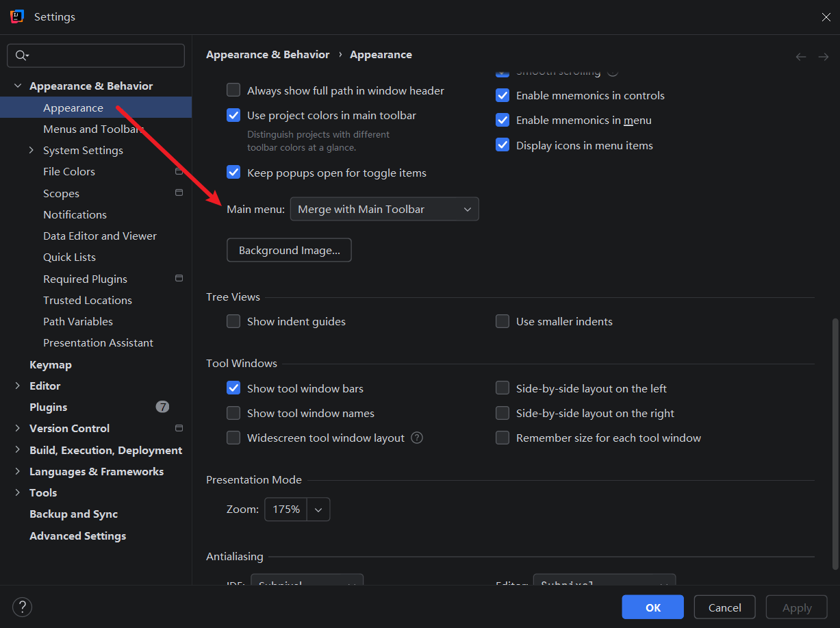Click Appearance & Behavior in the breadcrumb
The image size is (840, 628).
click(268, 54)
